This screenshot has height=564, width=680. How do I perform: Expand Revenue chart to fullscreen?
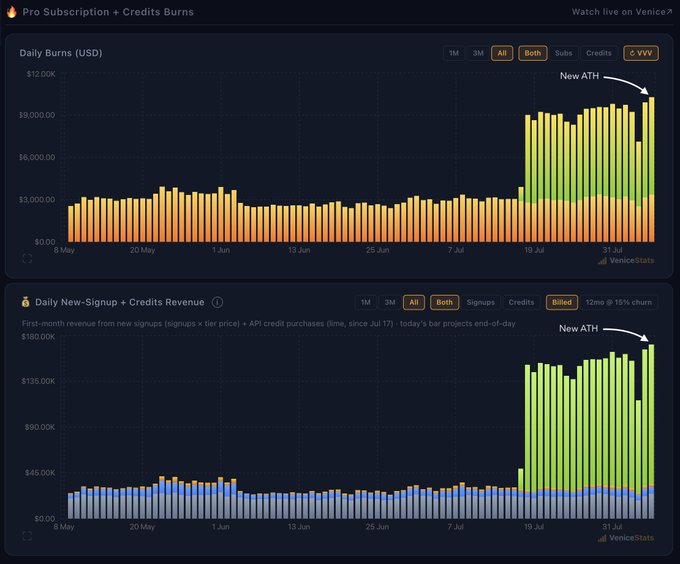pos(27,536)
